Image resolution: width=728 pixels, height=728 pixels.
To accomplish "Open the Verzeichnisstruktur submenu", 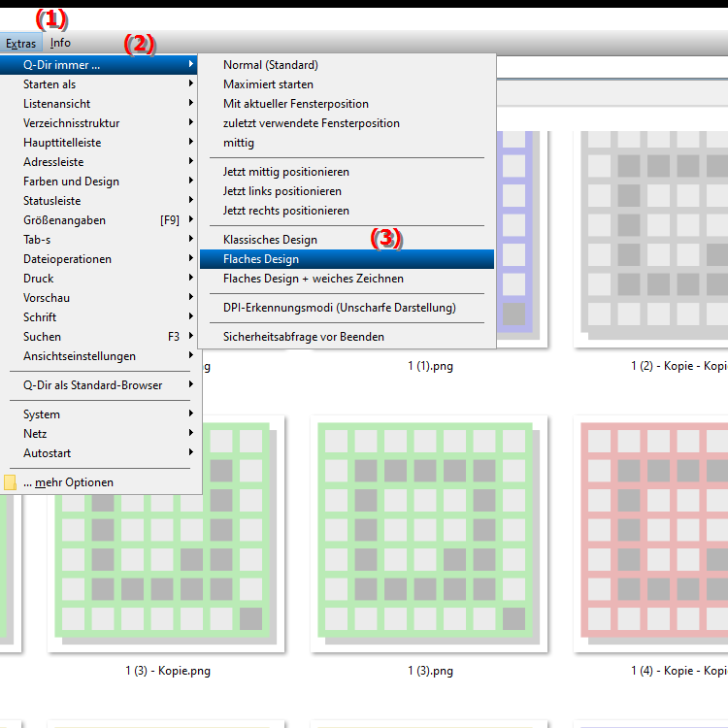I will click(99, 123).
